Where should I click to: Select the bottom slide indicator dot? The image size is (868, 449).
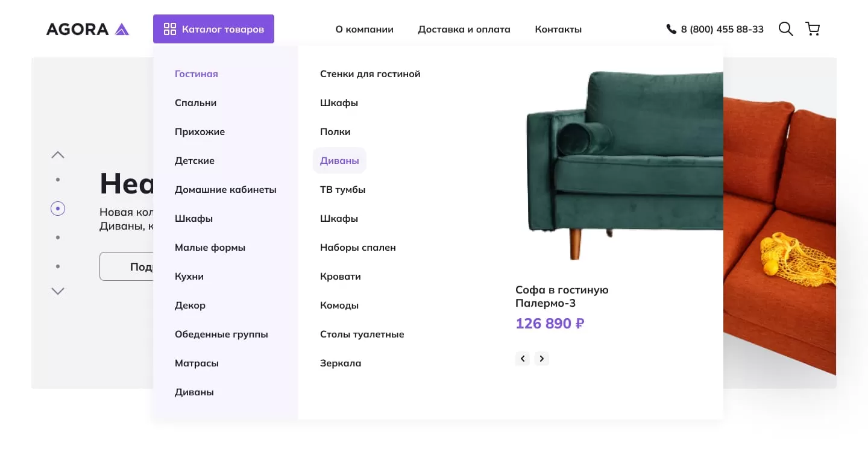[x=58, y=266]
